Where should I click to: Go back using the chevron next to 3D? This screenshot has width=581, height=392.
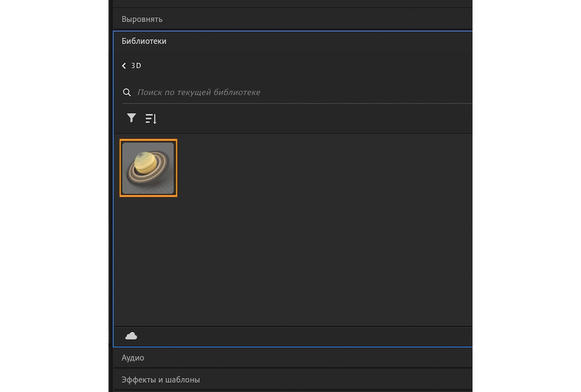pos(124,65)
